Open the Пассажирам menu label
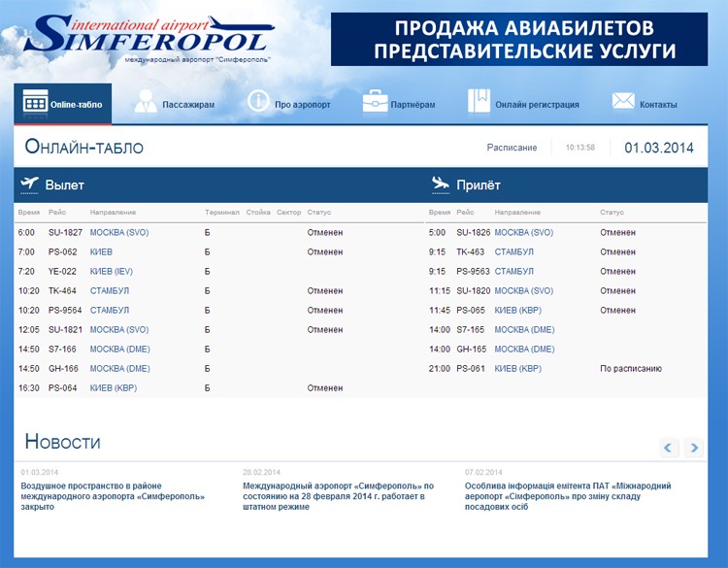 pyautogui.click(x=188, y=105)
